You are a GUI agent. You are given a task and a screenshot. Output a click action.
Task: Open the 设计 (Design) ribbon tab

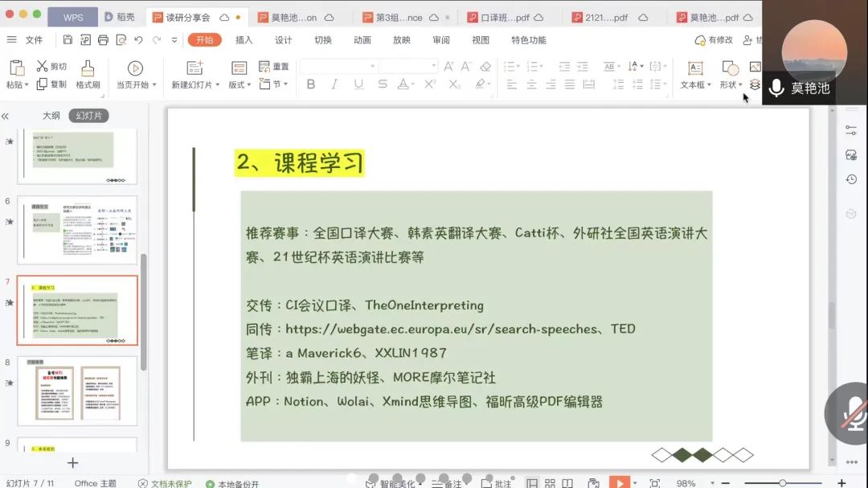pos(284,40)
